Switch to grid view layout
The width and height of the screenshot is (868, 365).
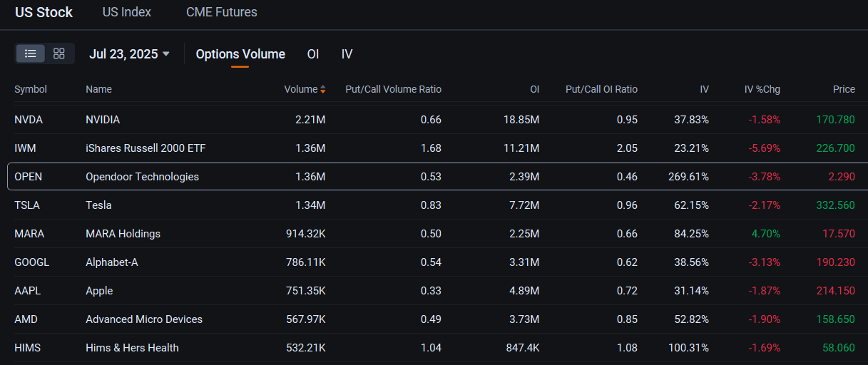click(59, 53)
